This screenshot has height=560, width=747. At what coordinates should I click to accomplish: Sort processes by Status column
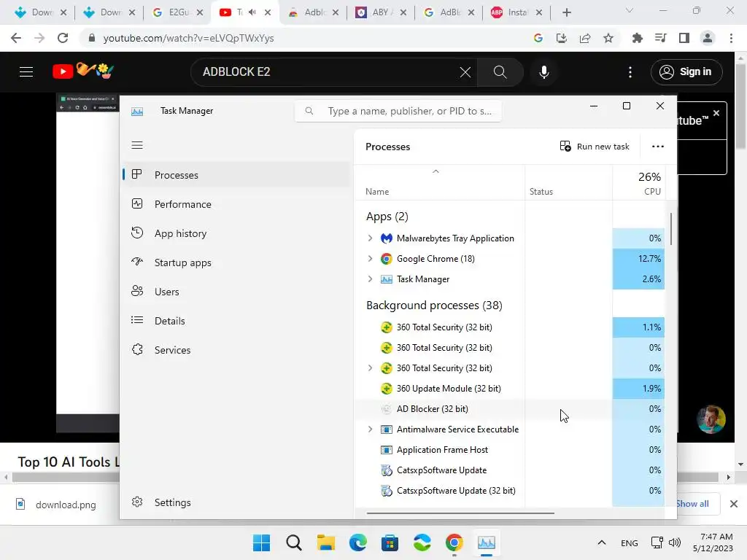(x=568, y=182)
